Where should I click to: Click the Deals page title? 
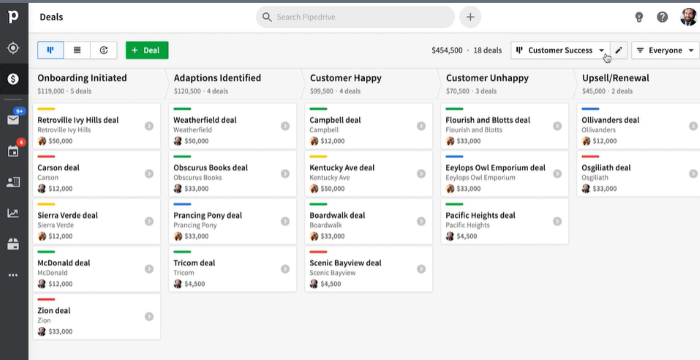(x=51, y=17)
